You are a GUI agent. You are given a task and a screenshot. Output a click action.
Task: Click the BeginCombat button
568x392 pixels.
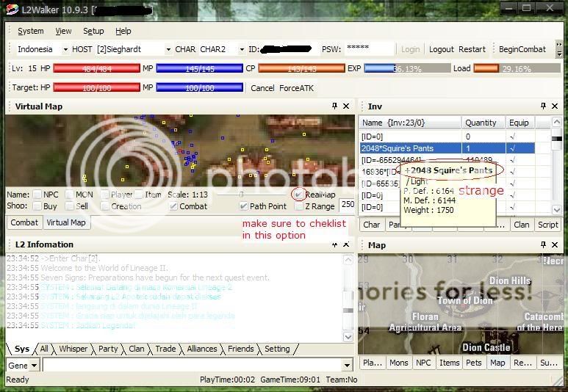tap(522, 49)
